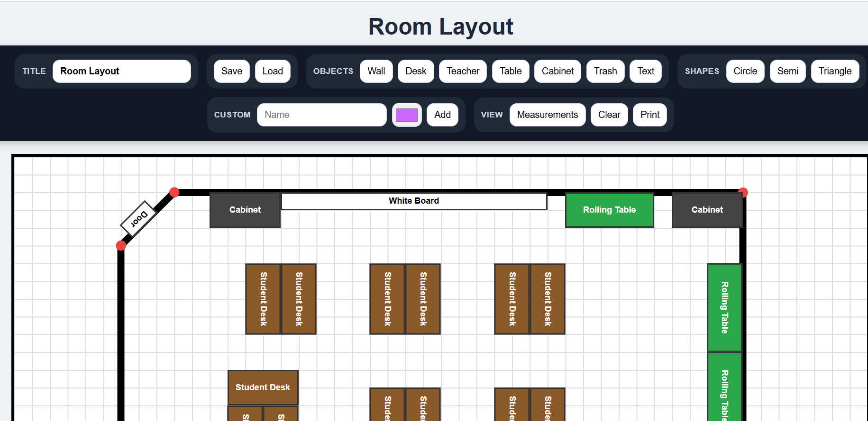Screen dimensions: 868x421
Task: Insert a Triangle shape
Action: click(x=835, y=71)
